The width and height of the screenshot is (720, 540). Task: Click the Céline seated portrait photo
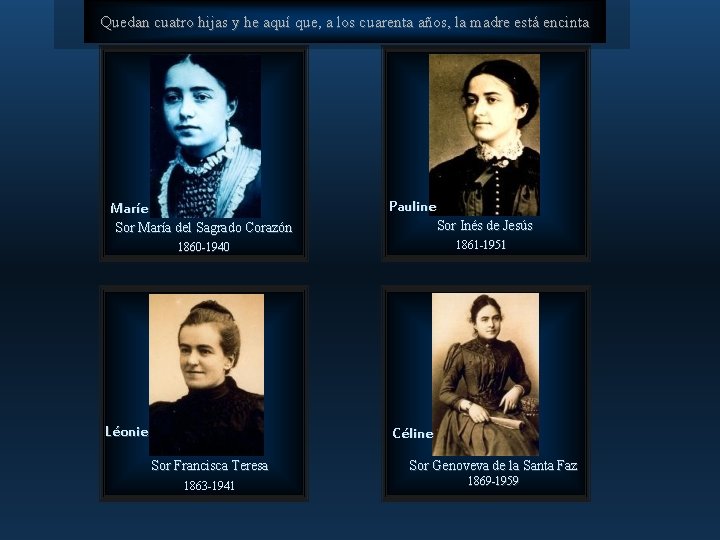485,374
